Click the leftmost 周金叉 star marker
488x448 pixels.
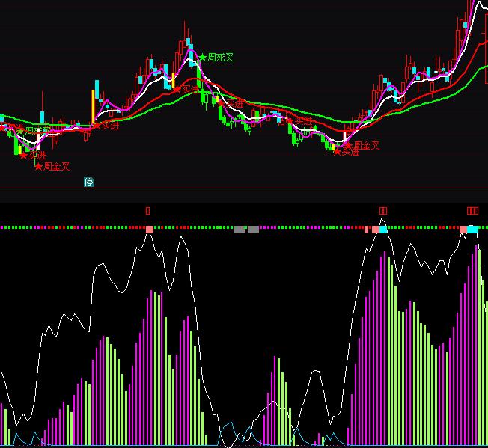coord(53,166)
